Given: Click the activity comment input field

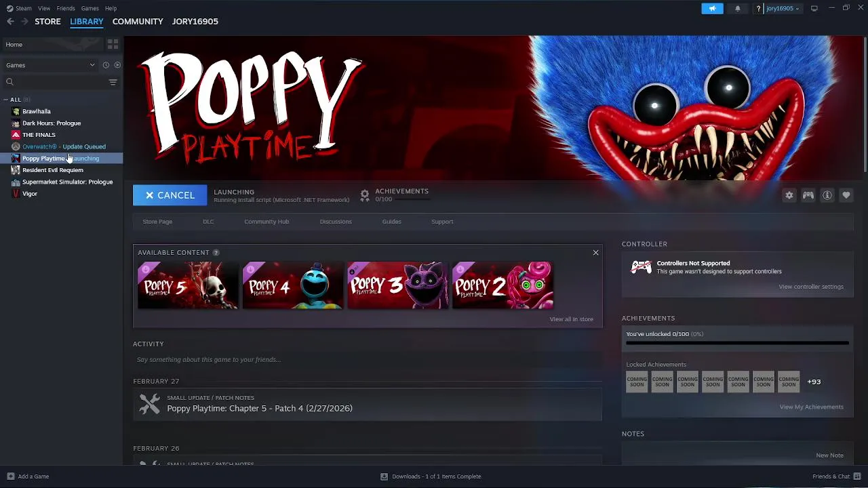Looking at the screenshot, I should click(368, 360).
